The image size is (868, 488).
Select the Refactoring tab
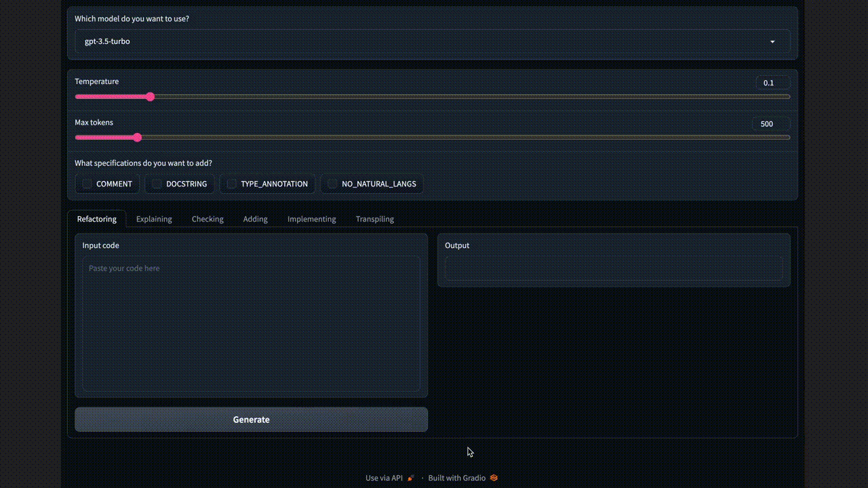click(x=97, y=219)
